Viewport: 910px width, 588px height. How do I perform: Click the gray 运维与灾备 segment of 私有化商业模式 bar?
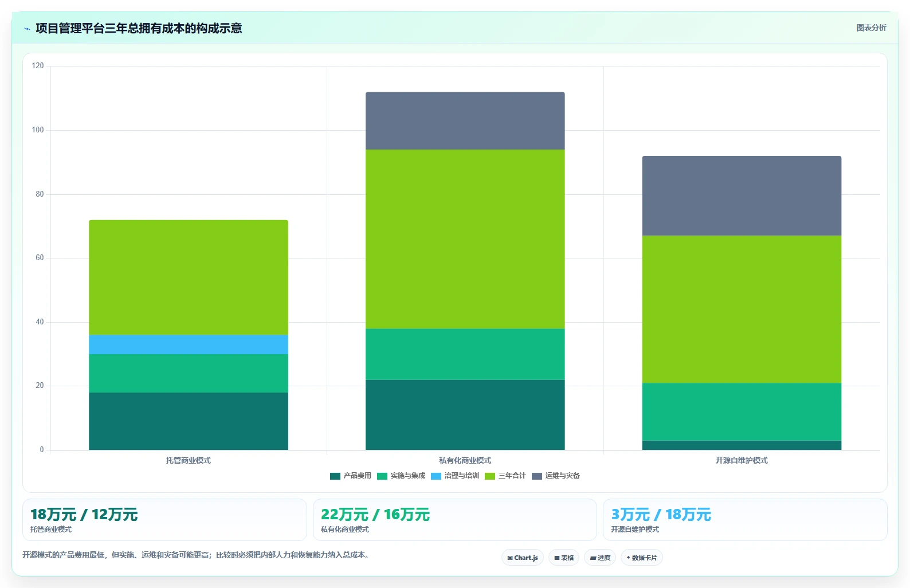[x=465, y=121]
